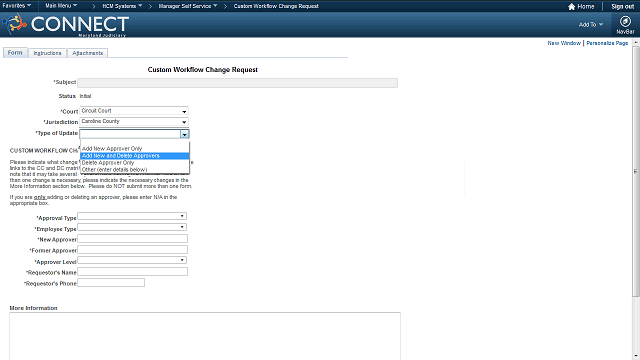
Task: Open the Favorites menu
Action: click(x=16, y=6)
